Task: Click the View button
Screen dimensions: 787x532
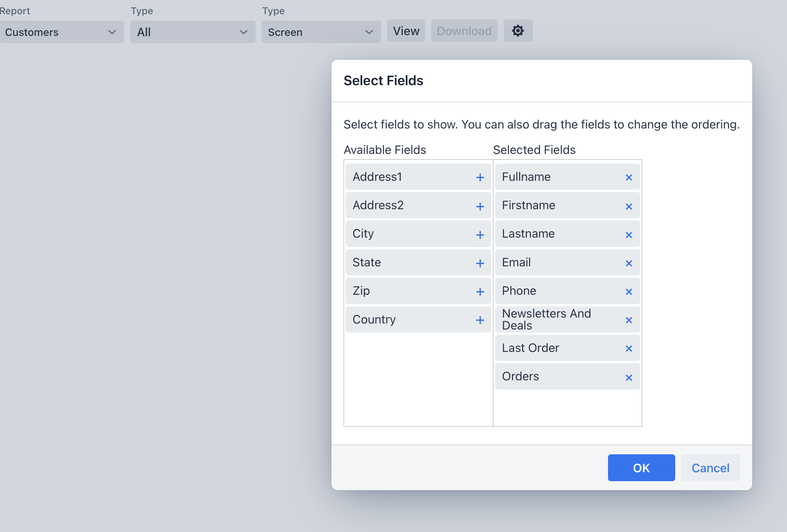Action: pyautogui.click(x=406, y=31)
